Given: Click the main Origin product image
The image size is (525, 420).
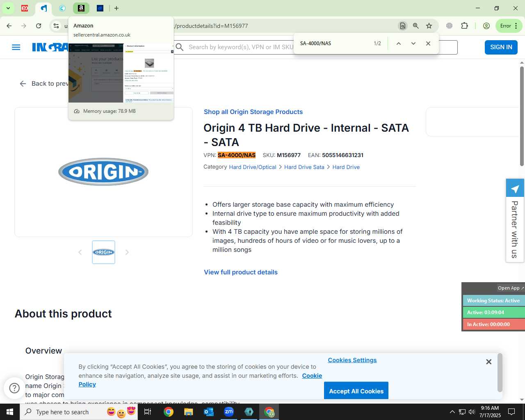Looking at the screenshot, I should pos(103,172).
